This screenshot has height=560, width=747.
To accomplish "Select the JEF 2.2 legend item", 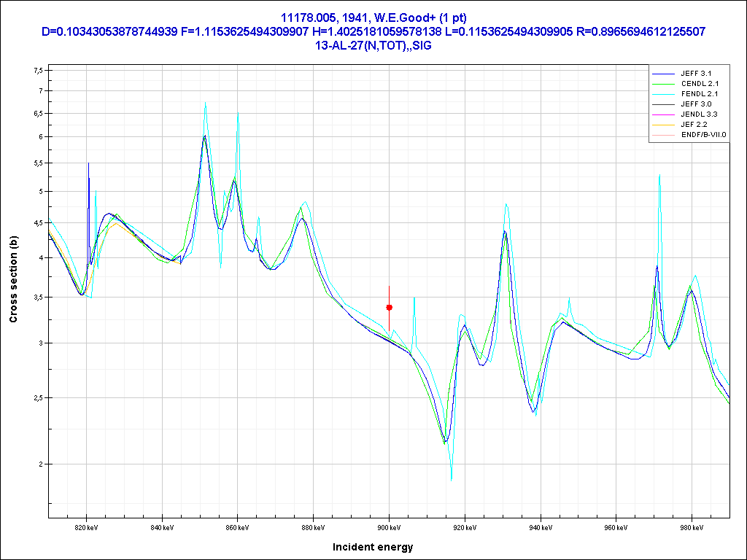I will (697, 125).
